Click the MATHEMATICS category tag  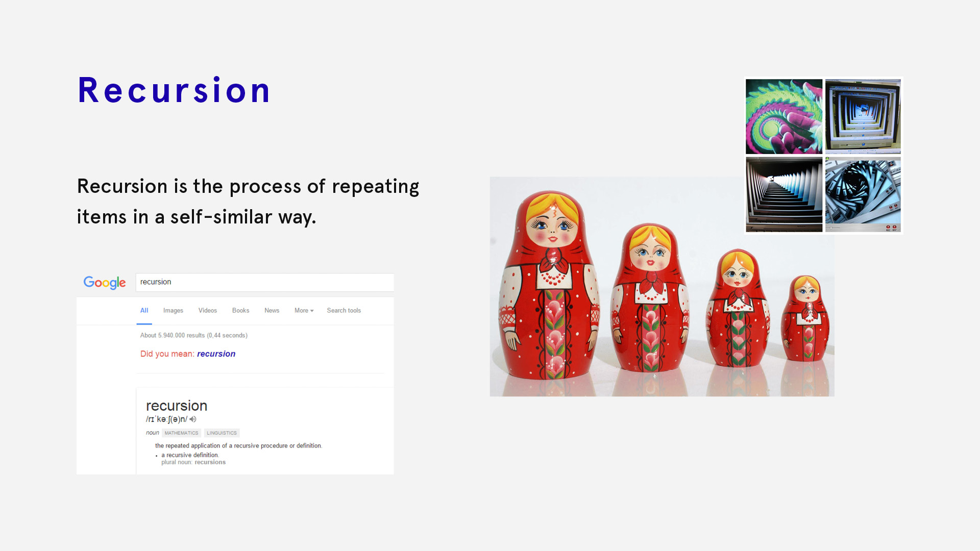tap(181, 433)
